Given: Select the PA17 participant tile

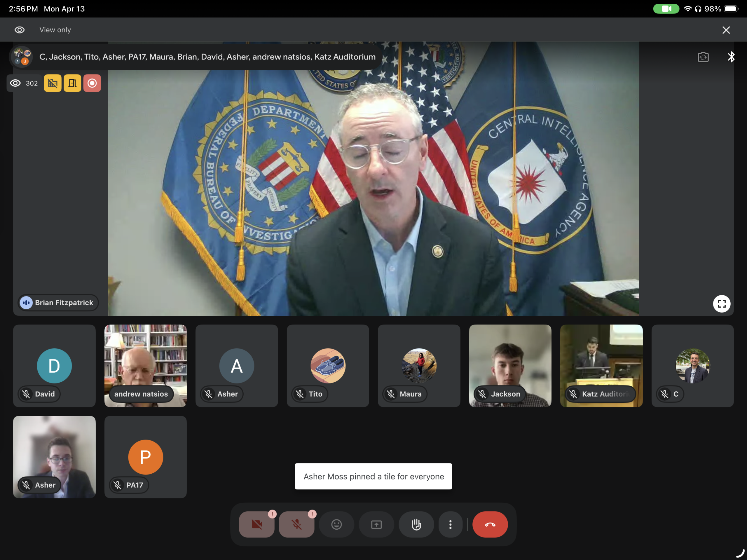Looking at the screenshot, I should tap(145, 457).
